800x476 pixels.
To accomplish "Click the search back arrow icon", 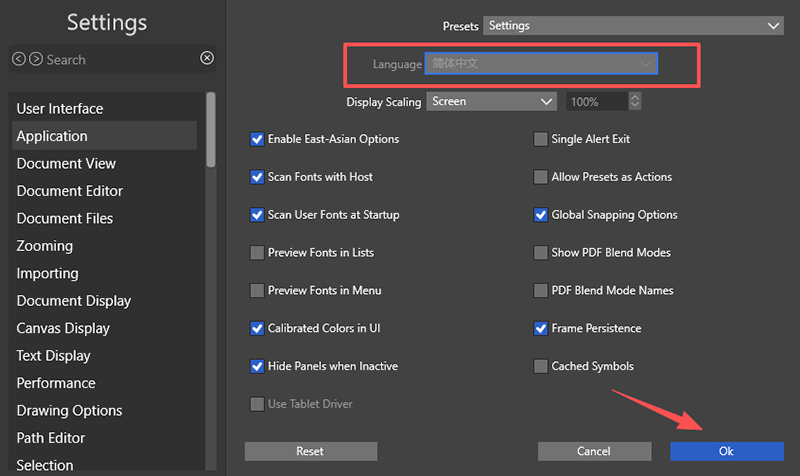I will coord(19,59).
